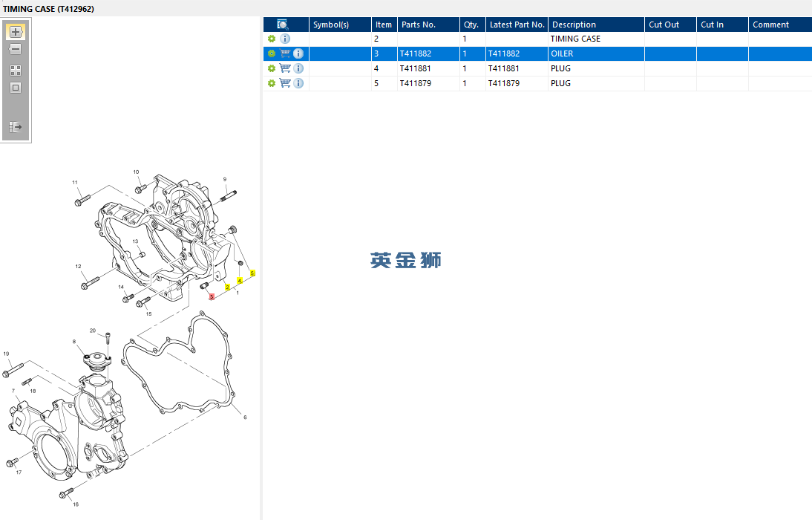The height and width of the screenshot is (520, 812).
Task: Click the green gear icon for TIMING CASE row
Action: coord(272,39)
